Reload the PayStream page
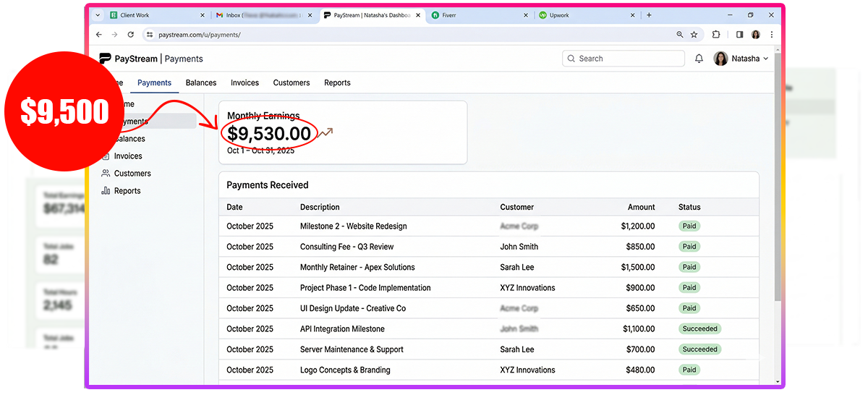The height and width of the screenshot is (395, 868). 130,35
